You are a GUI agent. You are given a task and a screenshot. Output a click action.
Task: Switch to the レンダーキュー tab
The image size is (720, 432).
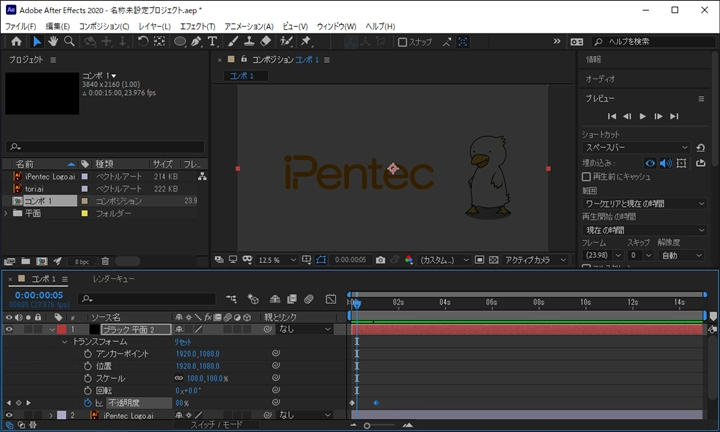(113, 279)
